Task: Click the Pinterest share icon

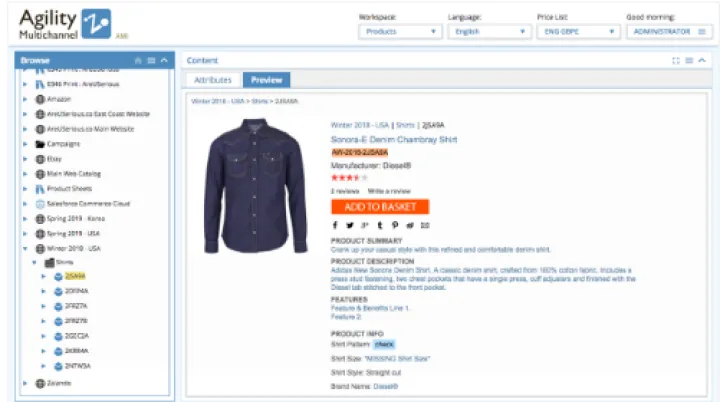Action: click(395, 225)
